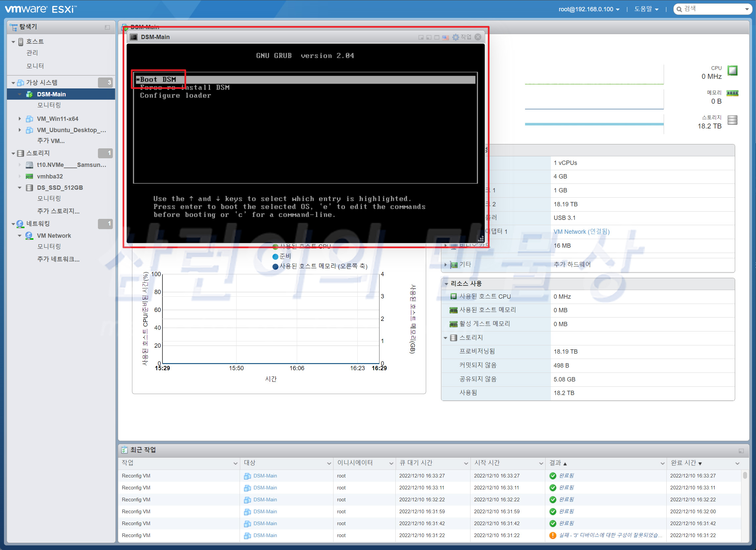Screen dimensions: 756x550
Task: Open the 도움말 help menu
Action: click(x=646, y=9)
